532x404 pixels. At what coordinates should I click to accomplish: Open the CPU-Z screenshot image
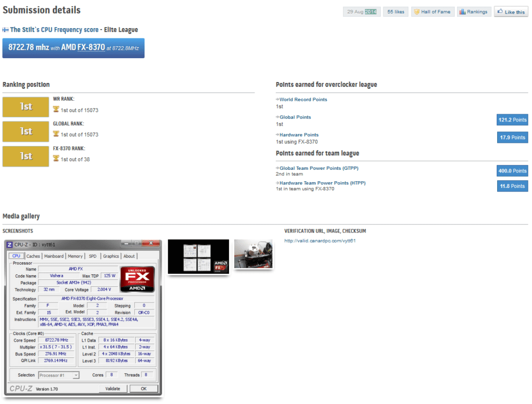(x=83, y=317)
